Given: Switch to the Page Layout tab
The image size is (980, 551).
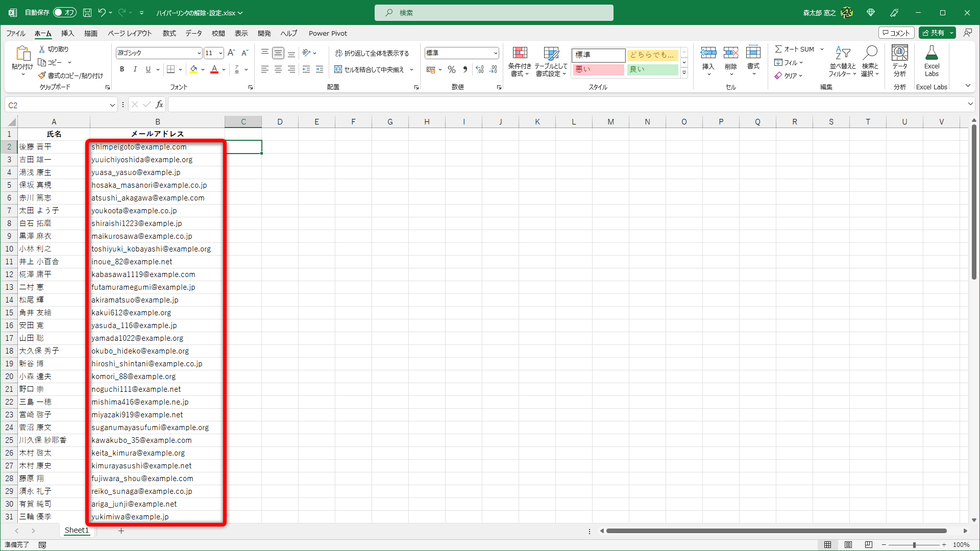Looking at the screenshot, I should [x=130, y=33].
